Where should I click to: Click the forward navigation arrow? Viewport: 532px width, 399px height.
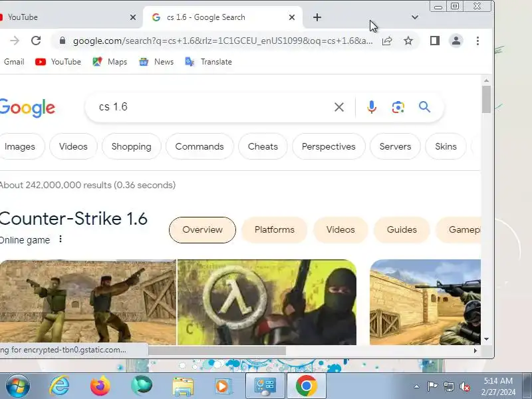(15, 41)
